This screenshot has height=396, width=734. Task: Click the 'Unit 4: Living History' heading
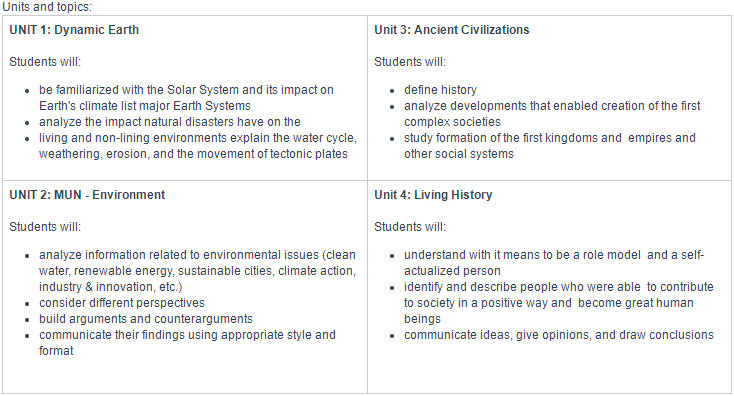tap(433, 195)
